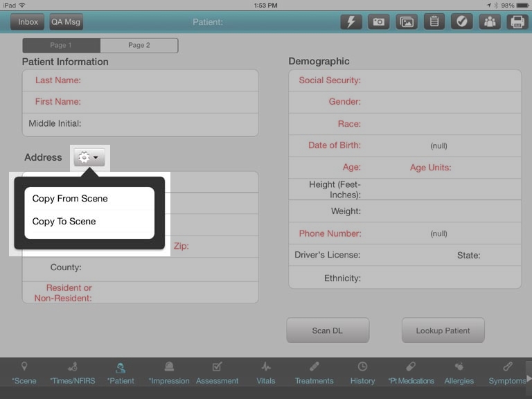
Task: Open the crew members group icon
Action: [490, 22]
